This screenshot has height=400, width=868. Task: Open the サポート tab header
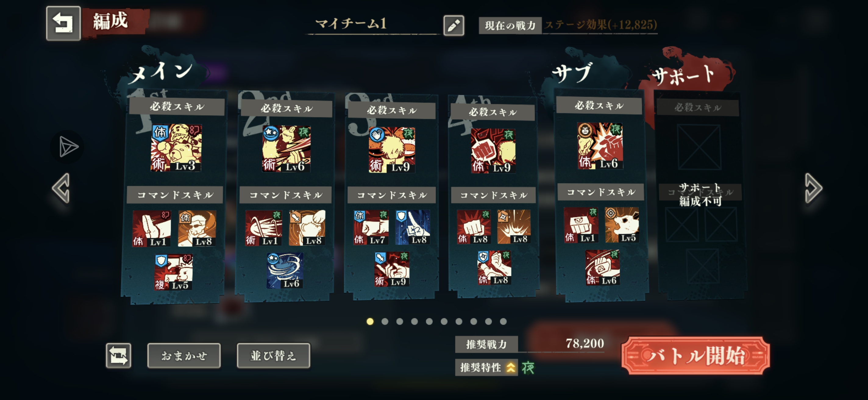(684, 74)
